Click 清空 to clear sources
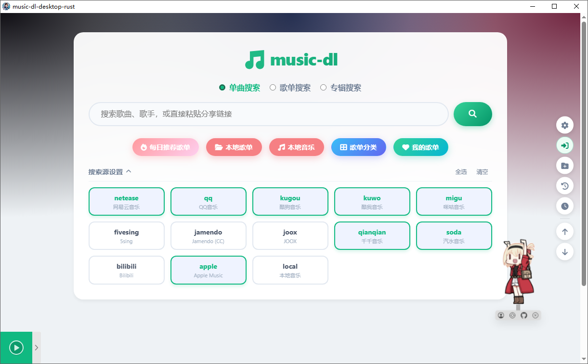This screenshot has height=364, width=588. 482,172
